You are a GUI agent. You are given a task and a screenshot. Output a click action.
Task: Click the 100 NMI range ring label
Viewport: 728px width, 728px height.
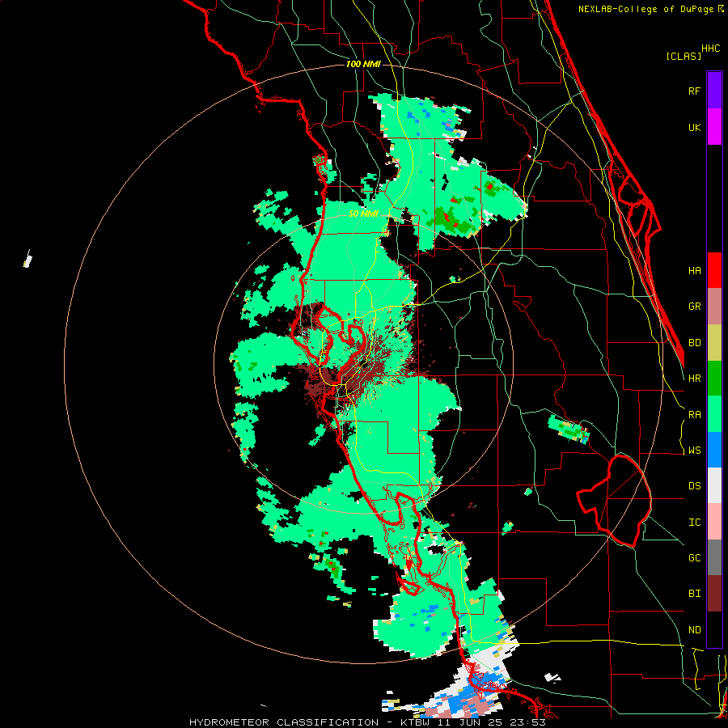[x=363, y=64]
